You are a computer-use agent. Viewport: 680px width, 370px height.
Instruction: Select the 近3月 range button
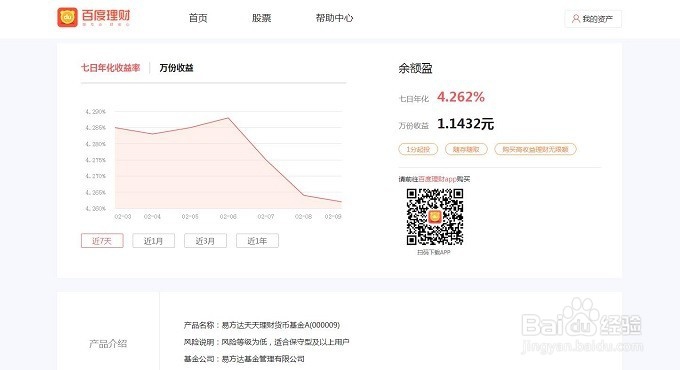(205, 241)
